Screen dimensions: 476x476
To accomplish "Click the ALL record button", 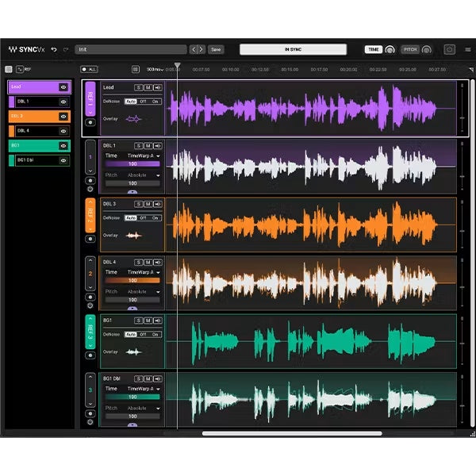I will (x=89, y=70).
